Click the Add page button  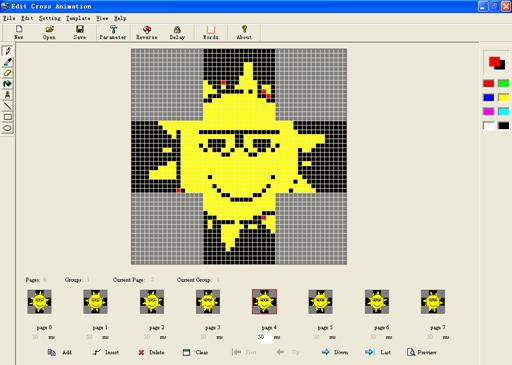pos(60,352)
